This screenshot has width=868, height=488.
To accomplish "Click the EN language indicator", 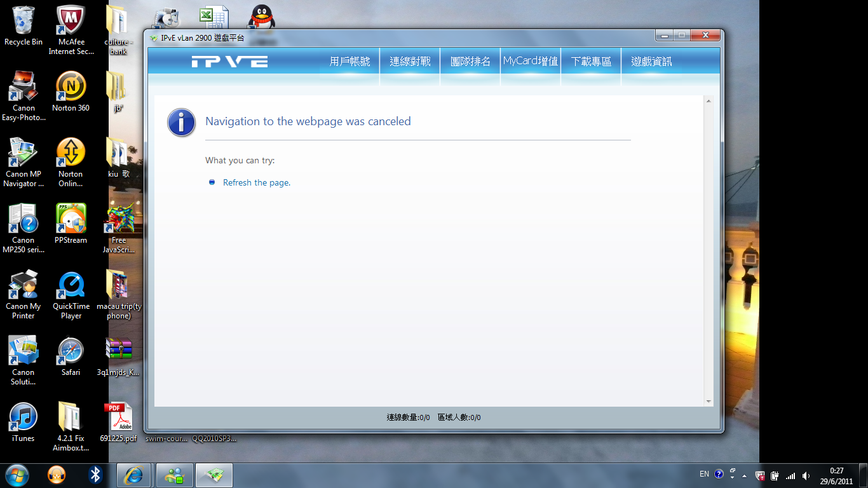I will pyautogui.click(x=704, y=474).
